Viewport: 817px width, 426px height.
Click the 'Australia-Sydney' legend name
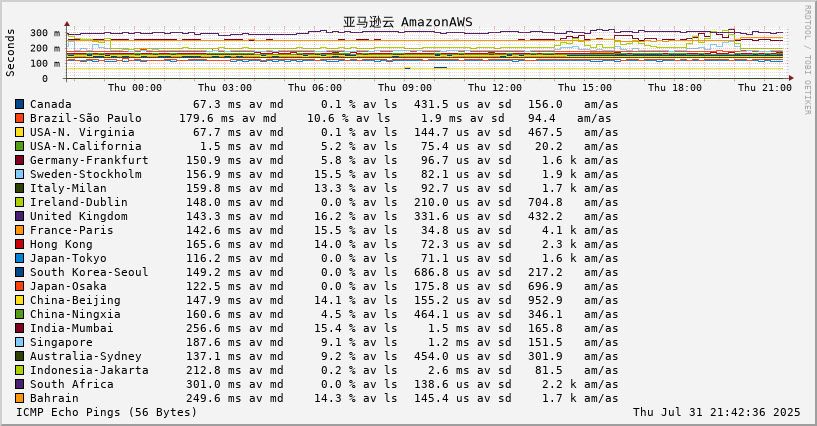[x=85, y=357]
